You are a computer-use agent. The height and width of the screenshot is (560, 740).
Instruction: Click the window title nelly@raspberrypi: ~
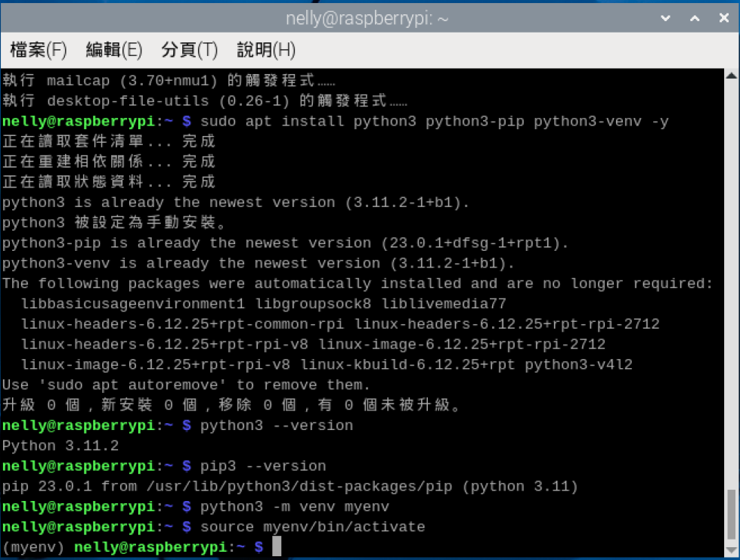(367, 18)
